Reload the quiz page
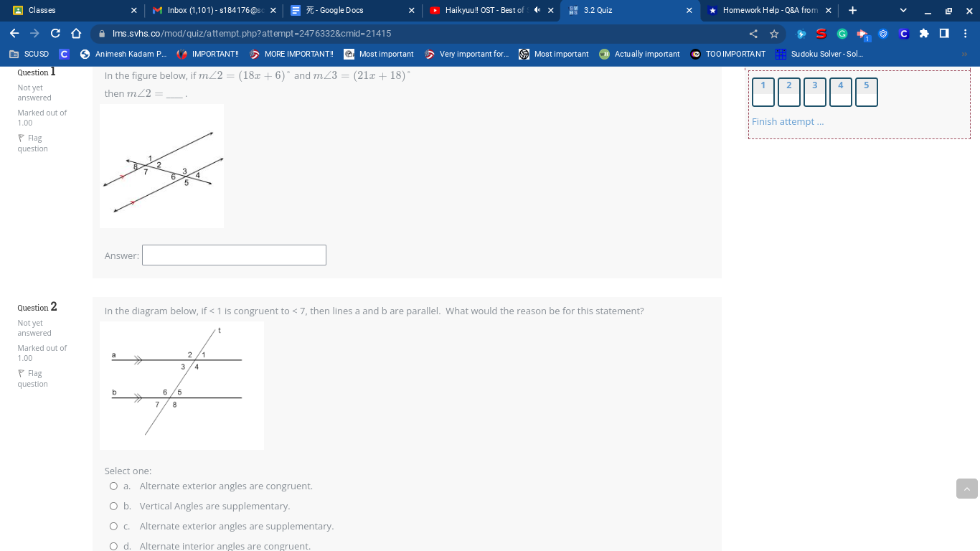 coord(55,34)
